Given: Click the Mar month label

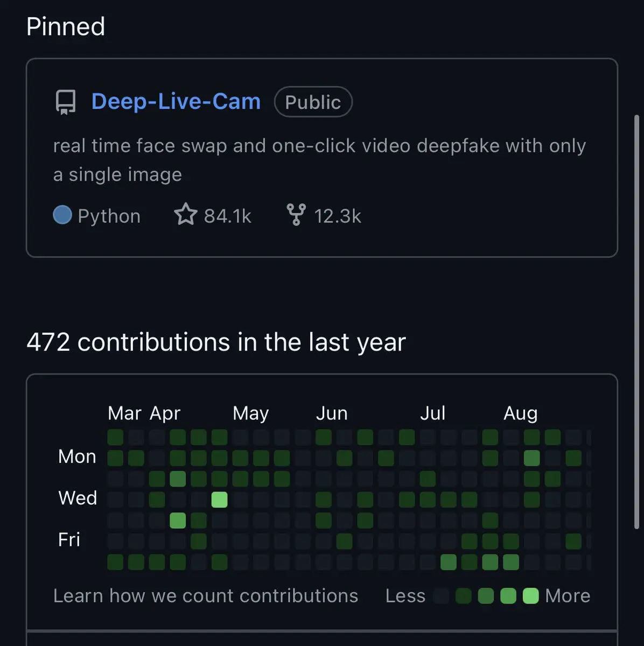Looking at the screenshot, I should pyautogui.click(x=124, y=413).
